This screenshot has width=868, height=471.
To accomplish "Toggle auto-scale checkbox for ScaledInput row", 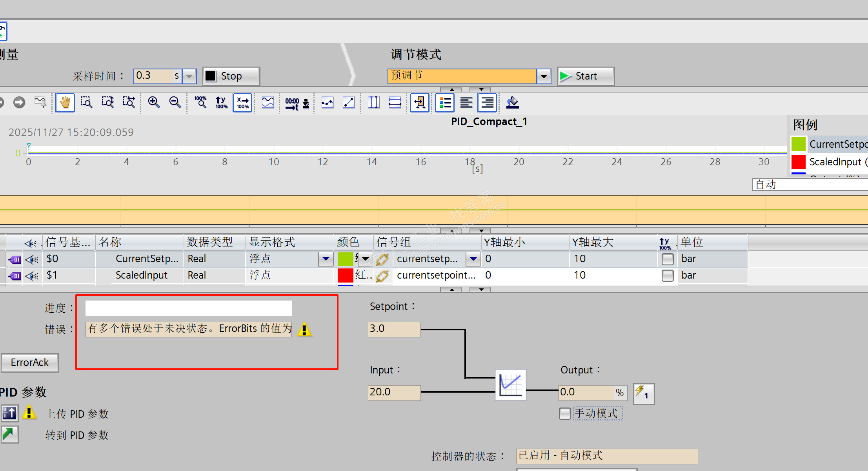I will tap(667, 275).
